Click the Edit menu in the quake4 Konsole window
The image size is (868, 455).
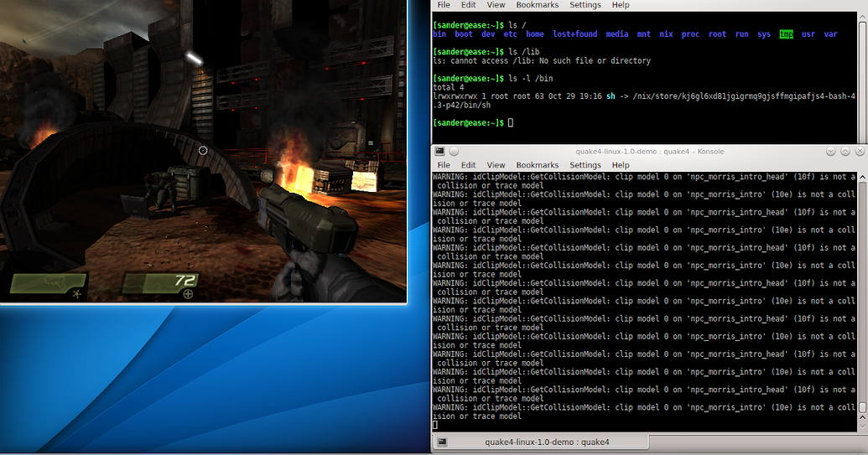click(x=468, y=165)
